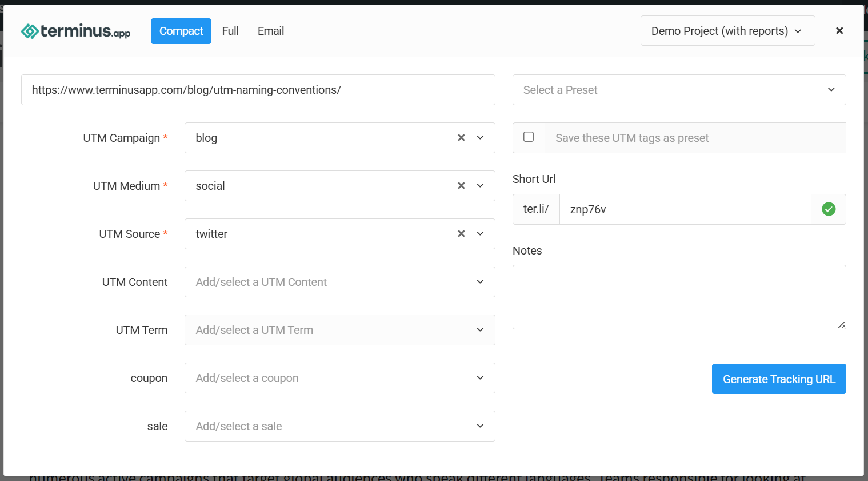The height and width of the screenshot is (481, 868).
Task: Select the Compact tab
Action: (x=181, y=31)
